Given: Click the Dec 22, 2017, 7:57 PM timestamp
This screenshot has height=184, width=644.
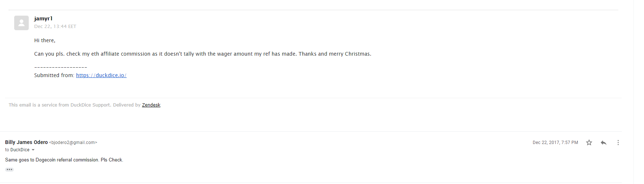Looking at the screenshot, I should (x=555, y=143).
